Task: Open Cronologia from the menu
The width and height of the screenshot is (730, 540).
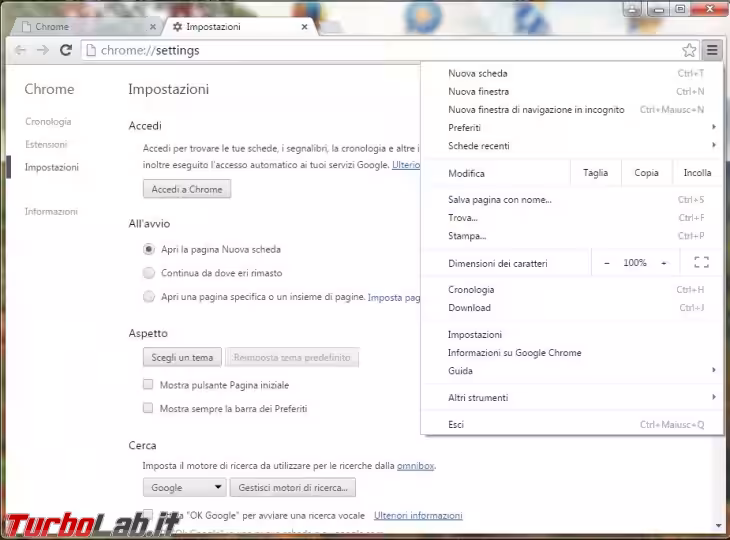Action: tap(572, 290)
